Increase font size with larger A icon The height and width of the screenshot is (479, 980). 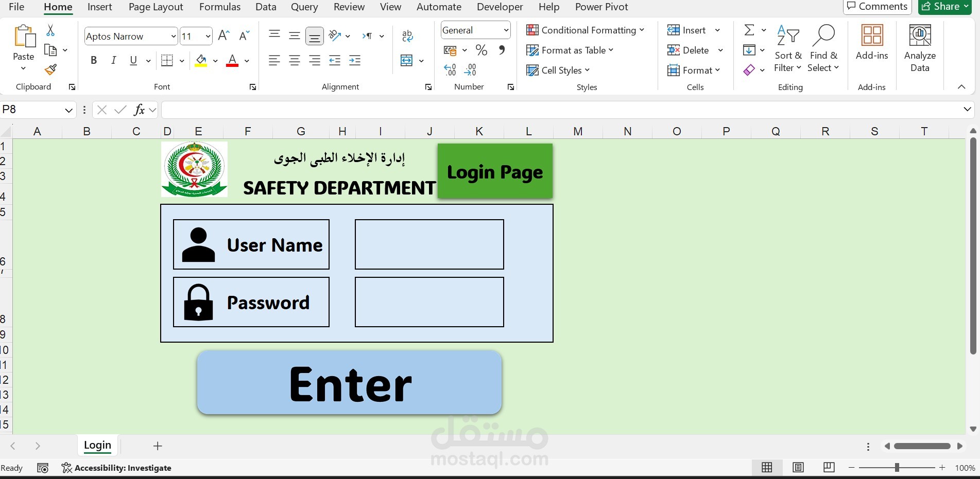(x=223, y=36)
